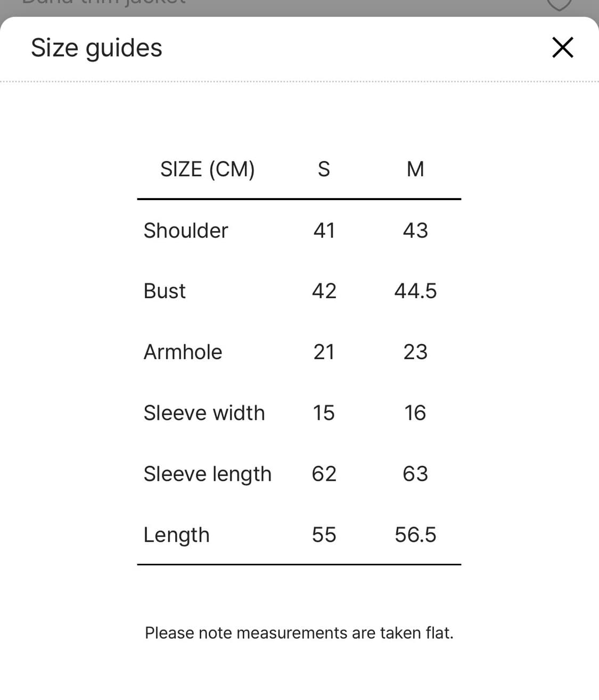Select the SIZE (CM) column header
The image size is (599, 700).
[207, 169]
